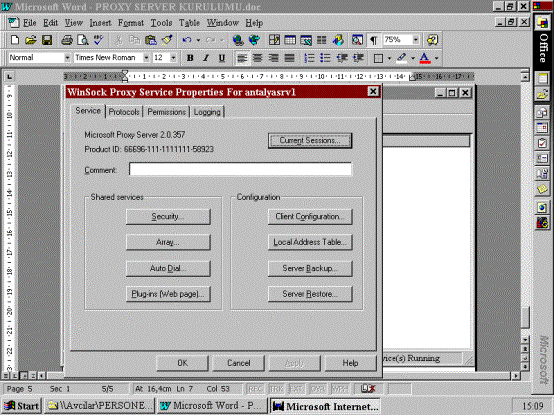Toggle Bold formatting
Viewport: 554px width, 415px height.
[x=190, y=58]
